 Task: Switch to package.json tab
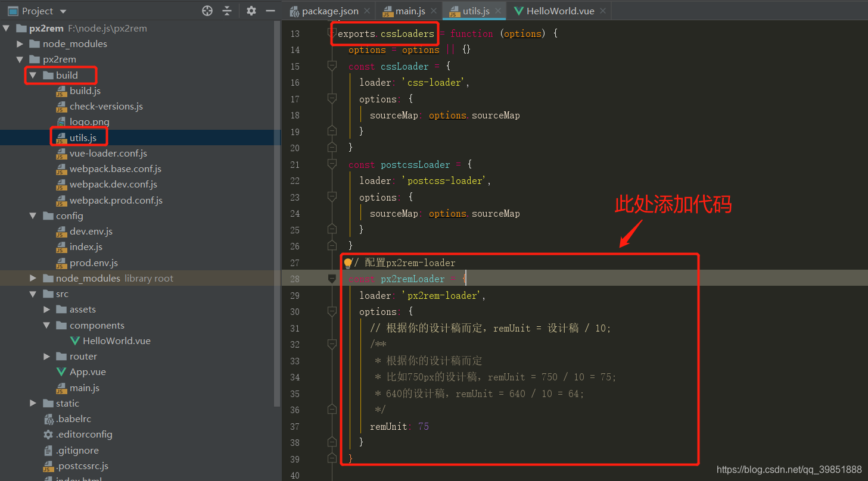331,11
